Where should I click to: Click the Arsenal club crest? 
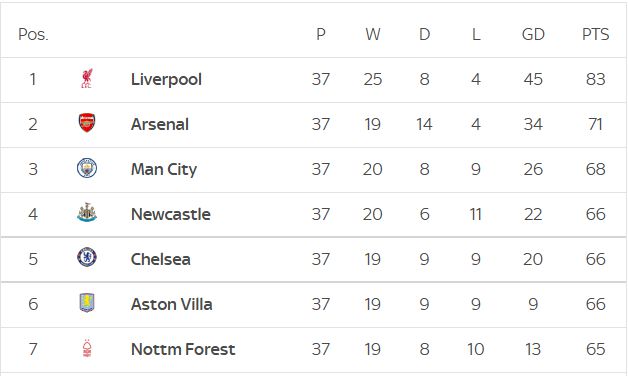87,123
